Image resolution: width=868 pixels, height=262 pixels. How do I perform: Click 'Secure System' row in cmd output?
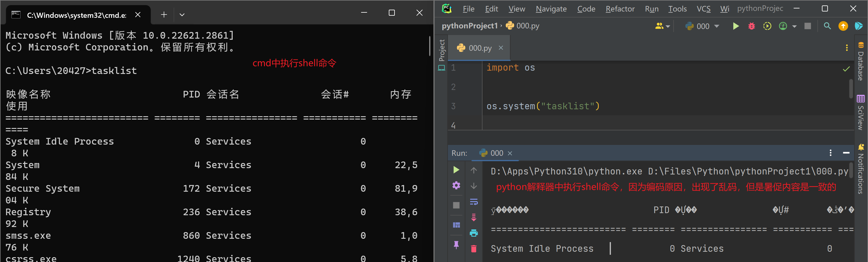coord(211,188)
